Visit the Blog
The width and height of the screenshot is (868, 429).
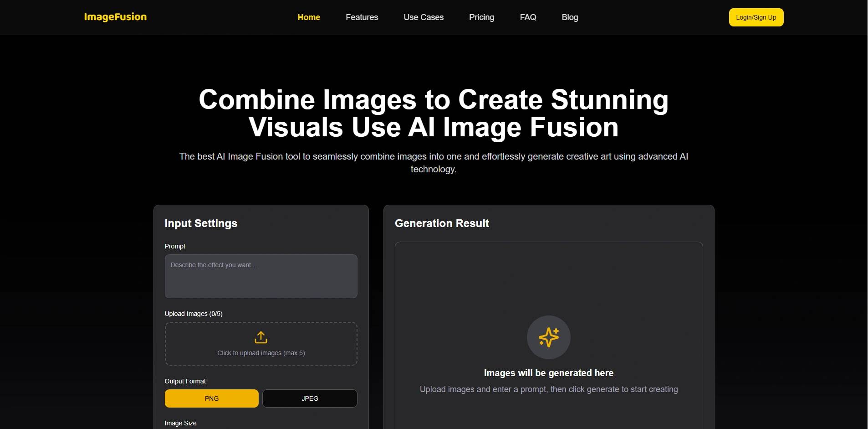[569, 17]
